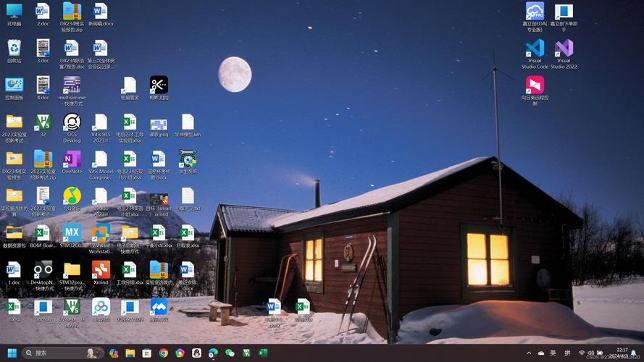The width and height of the screenshot is (644, 362).
Task: Open Microsoft Edge on the taskbar
Action: point(213,353)
